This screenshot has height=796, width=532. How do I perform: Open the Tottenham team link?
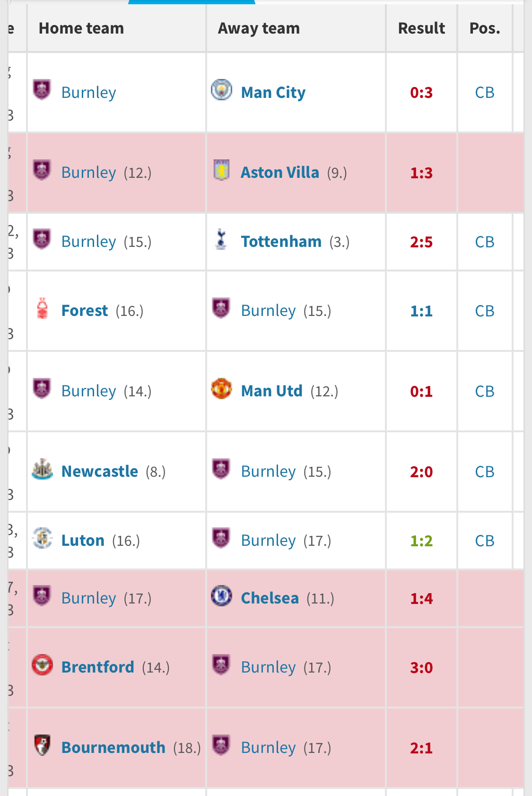click(x=281, y=242)
